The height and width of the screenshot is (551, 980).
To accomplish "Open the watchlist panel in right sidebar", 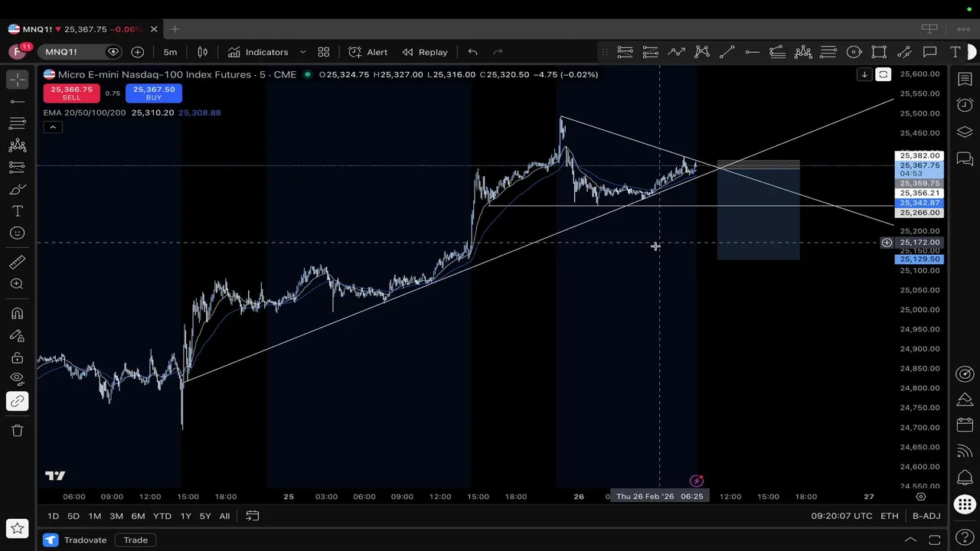I will click(x=965, y=80).
